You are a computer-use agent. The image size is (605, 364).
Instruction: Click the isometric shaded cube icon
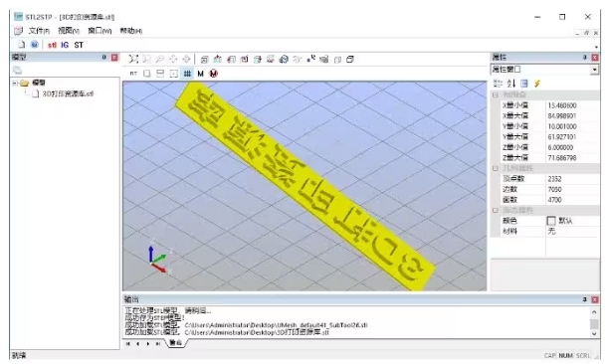click(x=284, y=59)
